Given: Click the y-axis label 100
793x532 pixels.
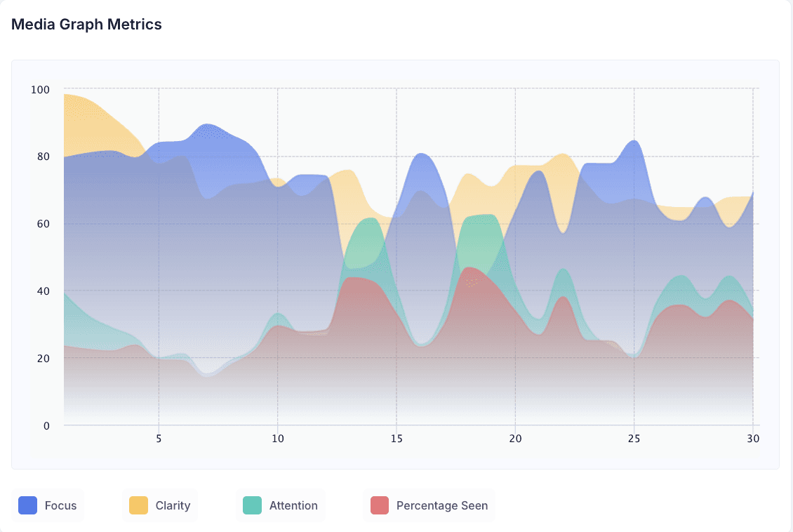Looking at the screenshot, I should pos(41,90).
